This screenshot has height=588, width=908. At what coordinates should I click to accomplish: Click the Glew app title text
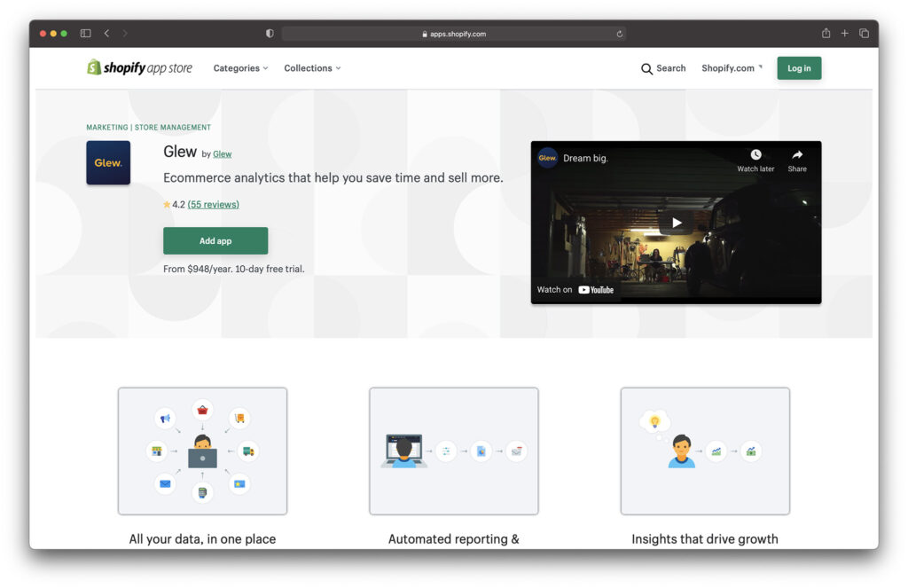click(x=180, y=152)
